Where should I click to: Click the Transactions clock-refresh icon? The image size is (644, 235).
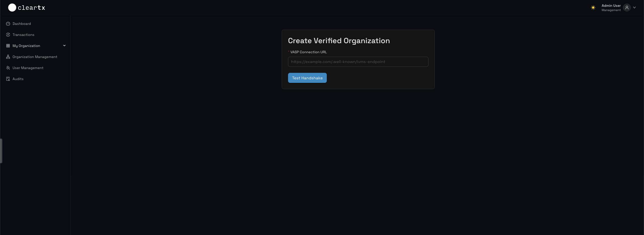pyautogui.click(x=8, y=35)
